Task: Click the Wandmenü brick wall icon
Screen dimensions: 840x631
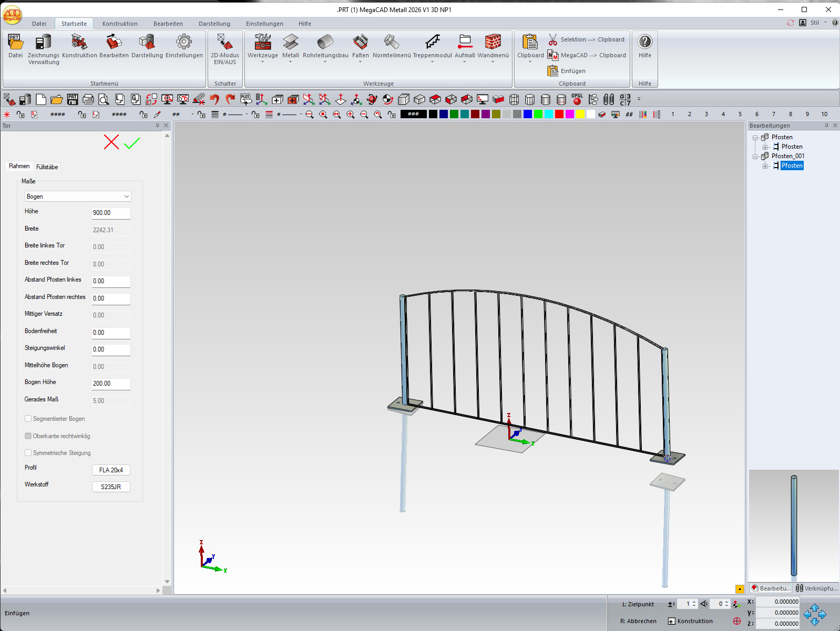Action: tap(493, 42)
